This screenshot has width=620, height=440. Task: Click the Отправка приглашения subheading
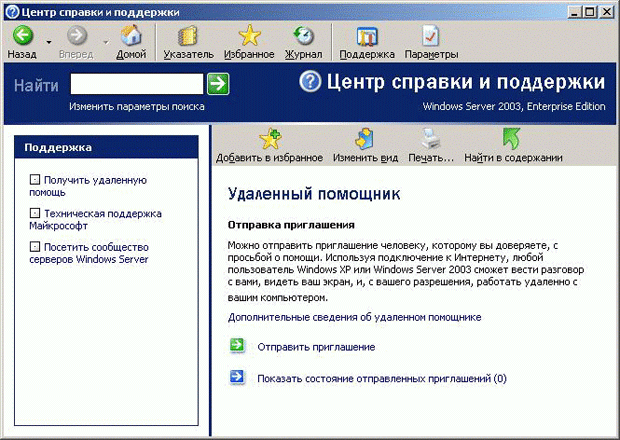tap(291, 225)
